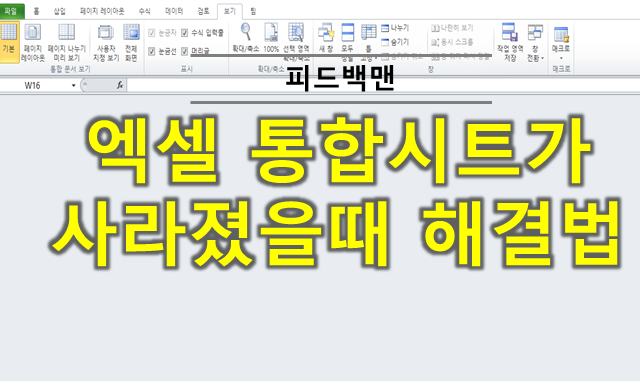Open the 파일 (File) tab
Screen dimensions: 640x385
(11, 11)
